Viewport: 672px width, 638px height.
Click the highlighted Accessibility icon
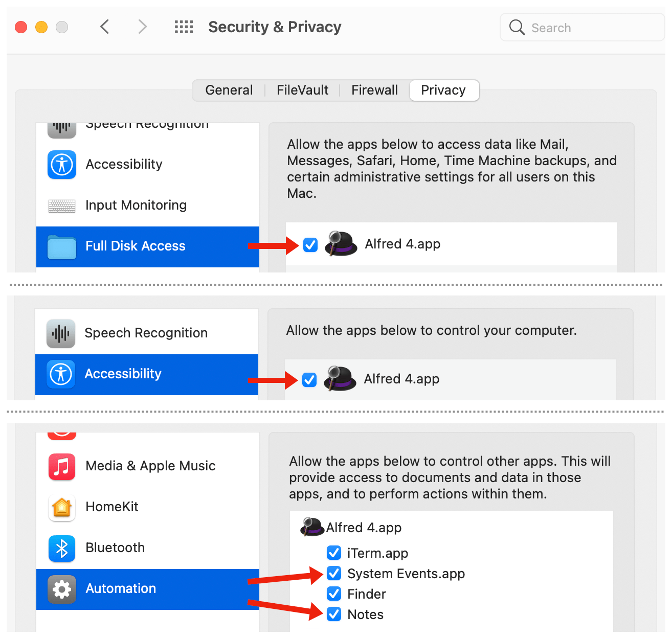pyautogui.click(x=61, y=374)
